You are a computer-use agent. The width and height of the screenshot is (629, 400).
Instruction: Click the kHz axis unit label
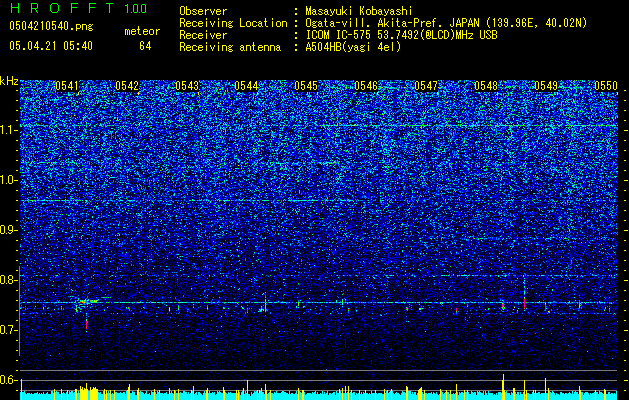tap(9, 81)
